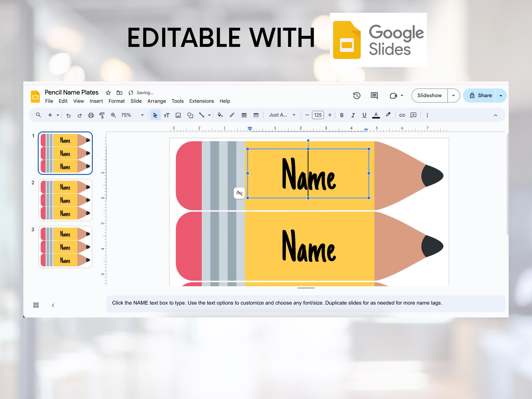
Task: Expand the Slideshow options arrow
Action: tap(454, 96)
